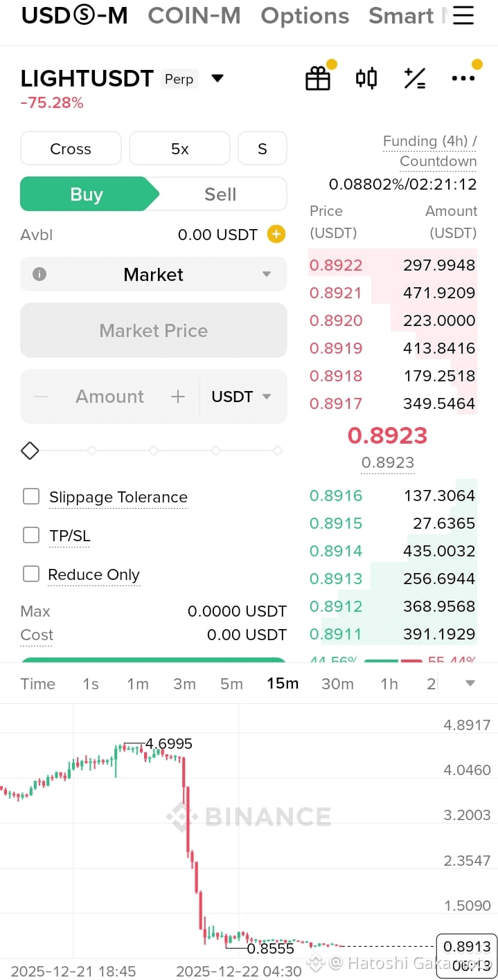Expand more chart interval options arrow
The image size is (498, 980).
(x=470, y=684)
